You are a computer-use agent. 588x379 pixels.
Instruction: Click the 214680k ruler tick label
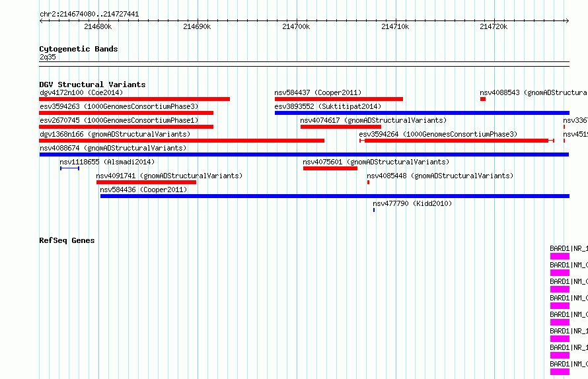[98, 26]
